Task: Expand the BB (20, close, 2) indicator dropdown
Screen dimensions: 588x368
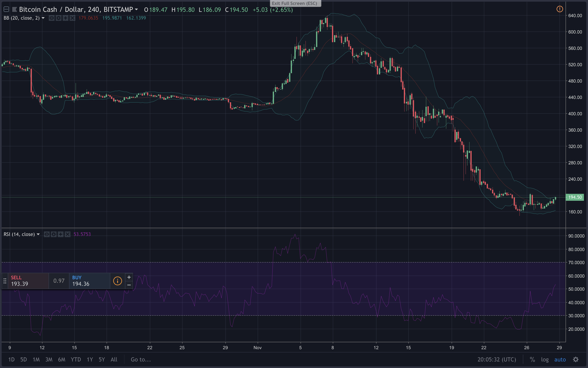Action: coord(43,18)
